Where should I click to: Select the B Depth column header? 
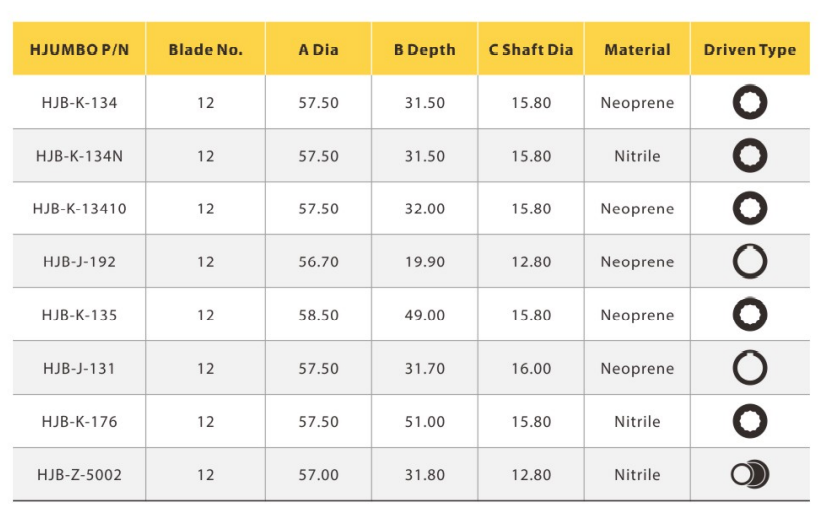(424, 50)
